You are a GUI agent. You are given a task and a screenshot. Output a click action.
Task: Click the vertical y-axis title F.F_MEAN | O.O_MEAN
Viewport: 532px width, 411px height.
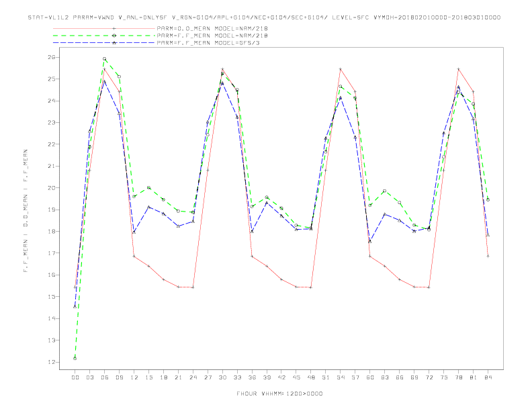click(26, 211)
